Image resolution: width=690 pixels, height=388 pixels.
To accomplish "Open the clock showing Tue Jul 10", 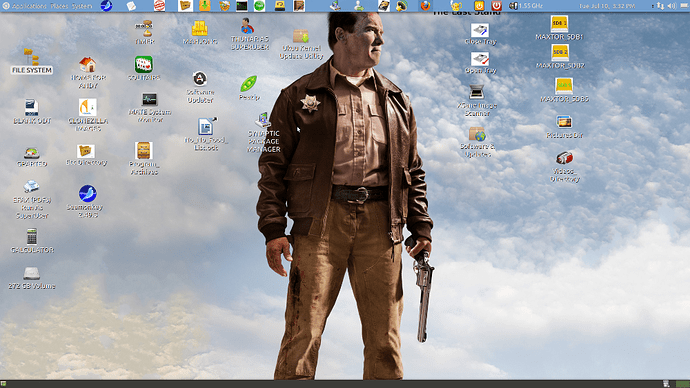I will tap(607, 6).
